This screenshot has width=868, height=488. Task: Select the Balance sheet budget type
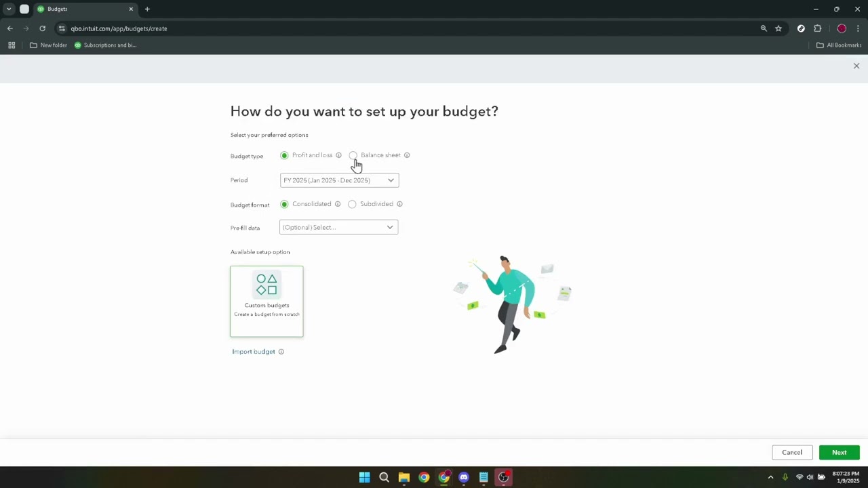point(353,155)
